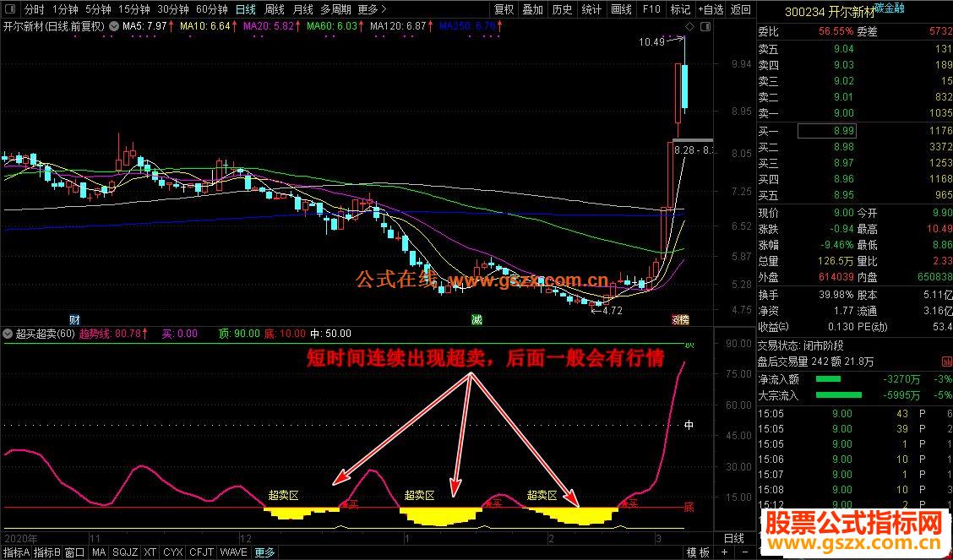
Task: Toggle the side panel icon next to diamond
Action: click(x=705, y=27)
